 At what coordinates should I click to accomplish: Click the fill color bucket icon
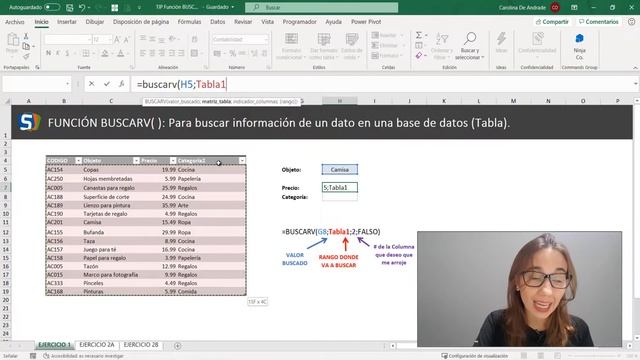coord(105,53)
